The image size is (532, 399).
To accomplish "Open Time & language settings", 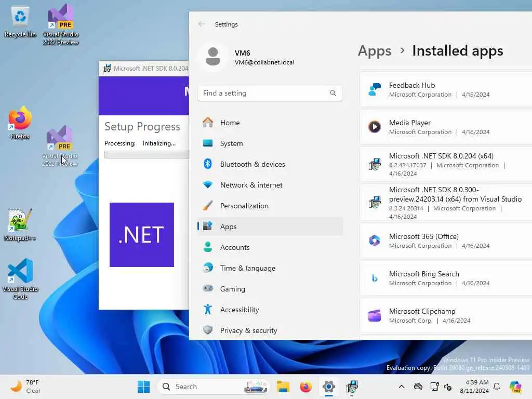I will pyautogui.click(x=270, y=268).
